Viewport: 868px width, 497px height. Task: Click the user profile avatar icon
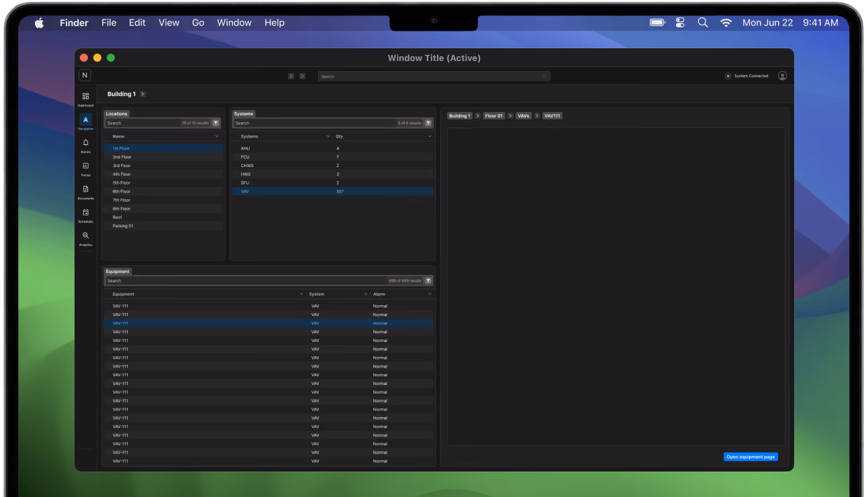click(x=782, y=76)
